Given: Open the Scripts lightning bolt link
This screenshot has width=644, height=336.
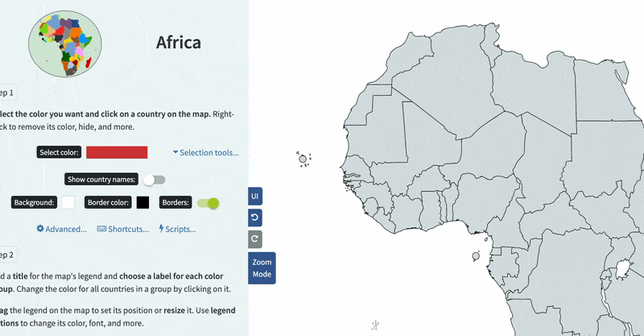Looking at the screenshot, I should [177, 229].
